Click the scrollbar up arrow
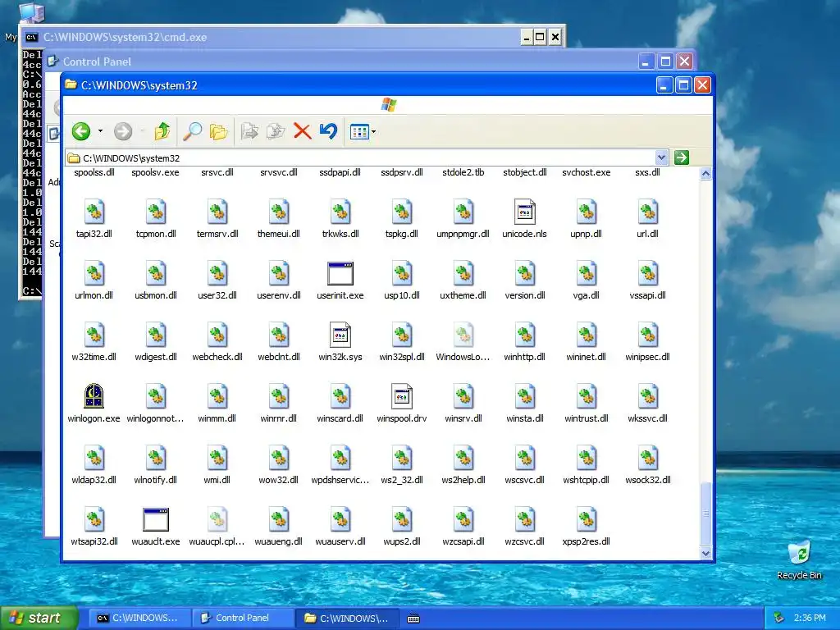This screenshot has width=840, height=630. 705,174
